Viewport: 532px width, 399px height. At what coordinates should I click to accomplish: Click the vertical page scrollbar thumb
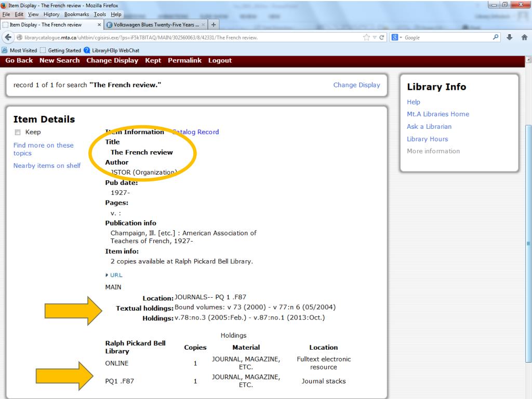(x=528, y=243)
